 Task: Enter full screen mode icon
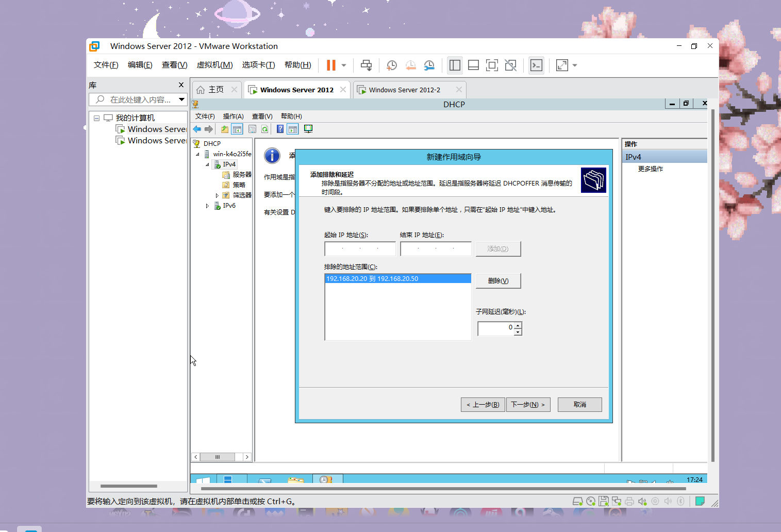492,65
